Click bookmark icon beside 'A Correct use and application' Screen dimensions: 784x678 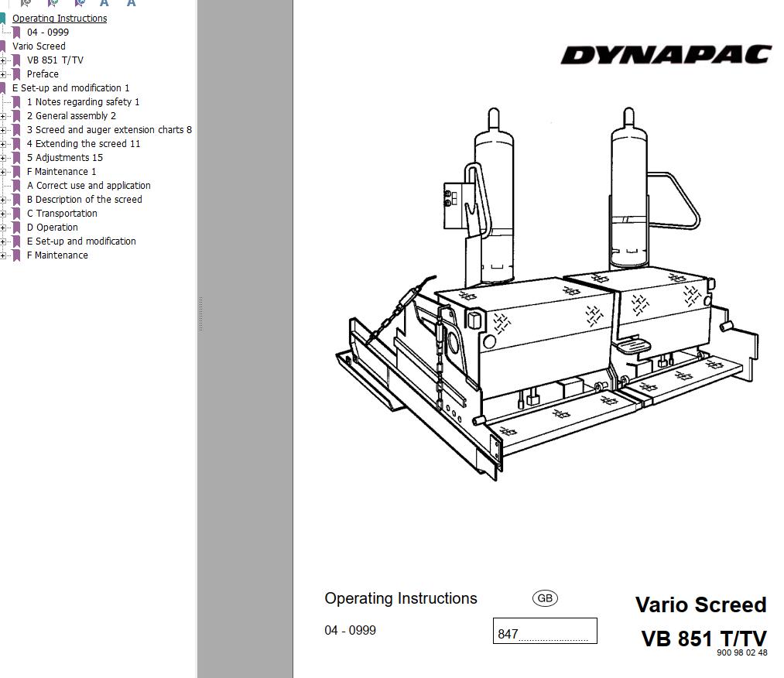pos(16,186)
